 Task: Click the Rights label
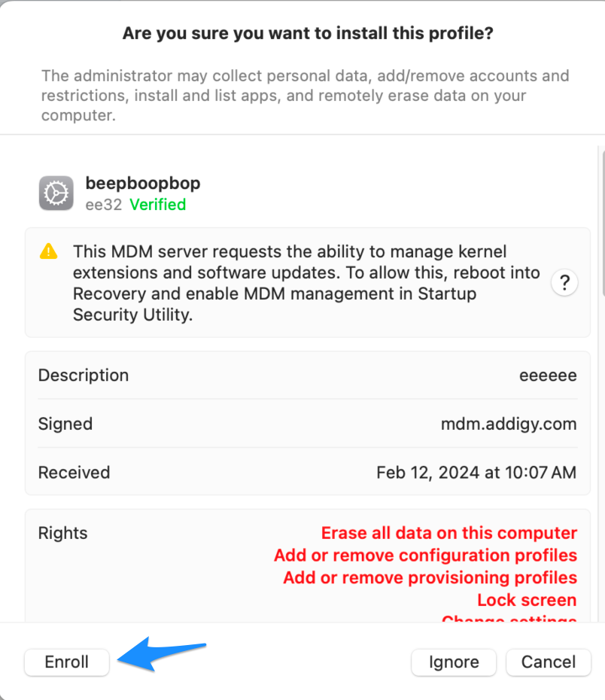point(63,533)
